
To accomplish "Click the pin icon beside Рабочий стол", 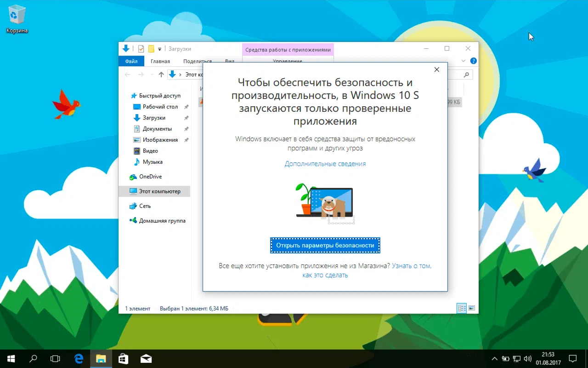I will tap(187, 107).
